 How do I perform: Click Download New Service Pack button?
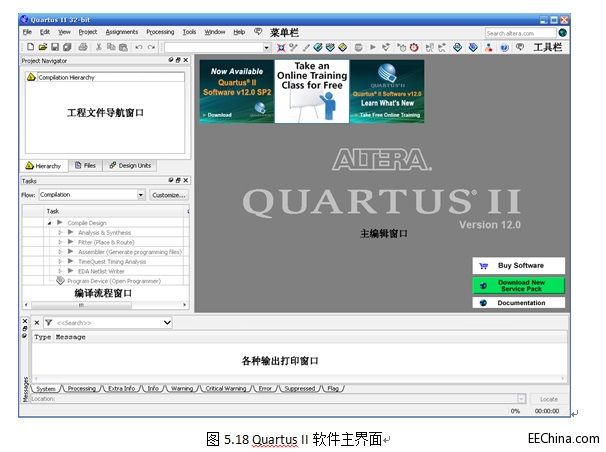click(518, 285)
